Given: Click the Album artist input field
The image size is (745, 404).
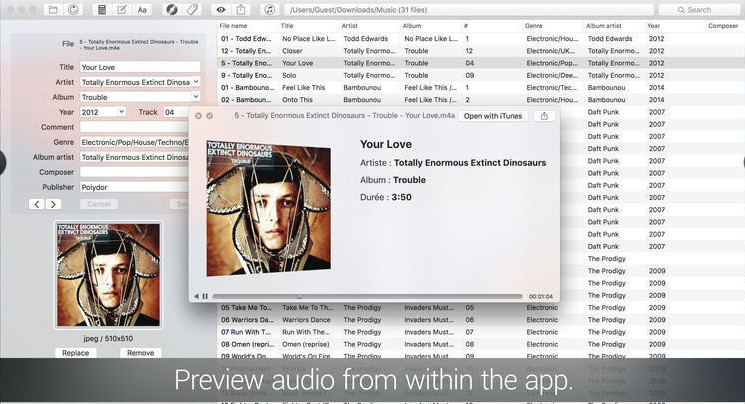Looking at the screenshot, I should click(134, 157).
